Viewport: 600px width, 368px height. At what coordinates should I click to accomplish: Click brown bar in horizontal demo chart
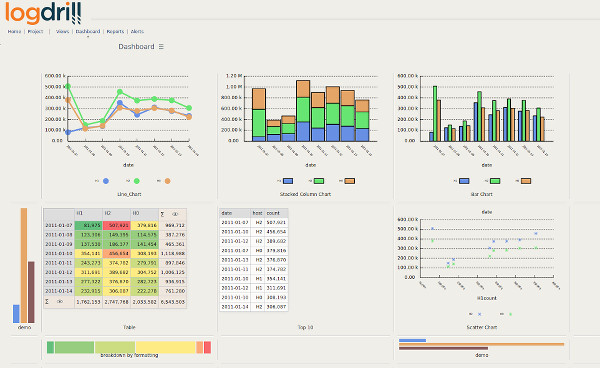[x=443, y=348]
